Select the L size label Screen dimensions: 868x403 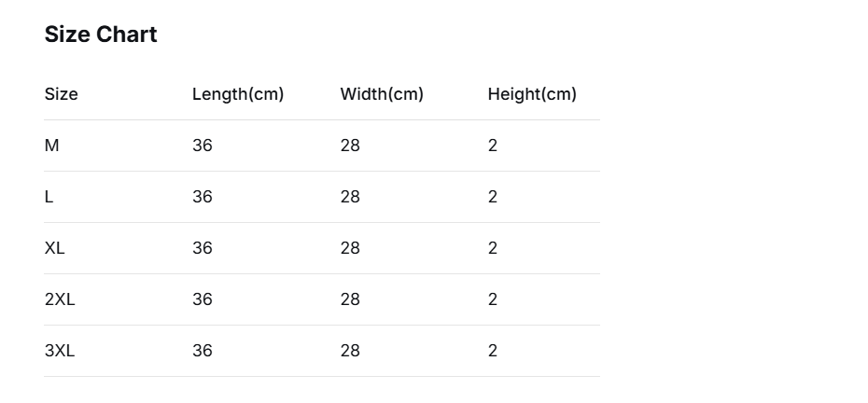pyautogui.click(x=49, y=197)
